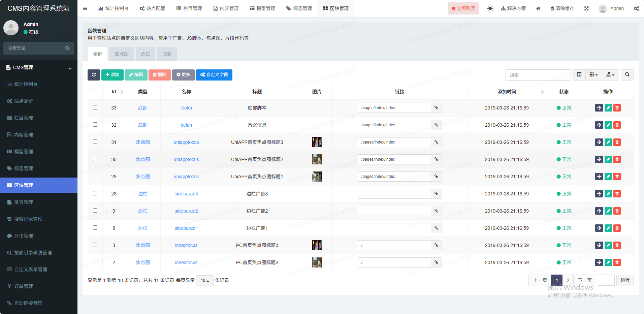Click green edit icon for beian row
644x314 pixels.
pyautogui.click(x=608, y=125)
